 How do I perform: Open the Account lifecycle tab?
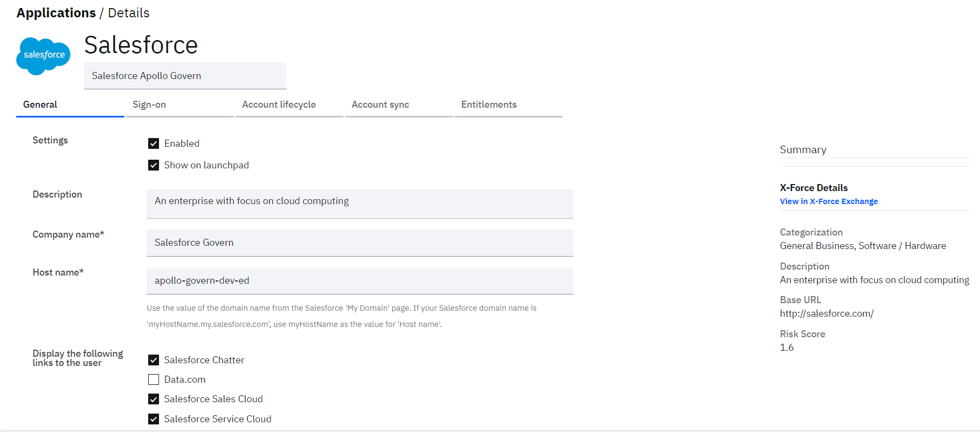[289, 104]
